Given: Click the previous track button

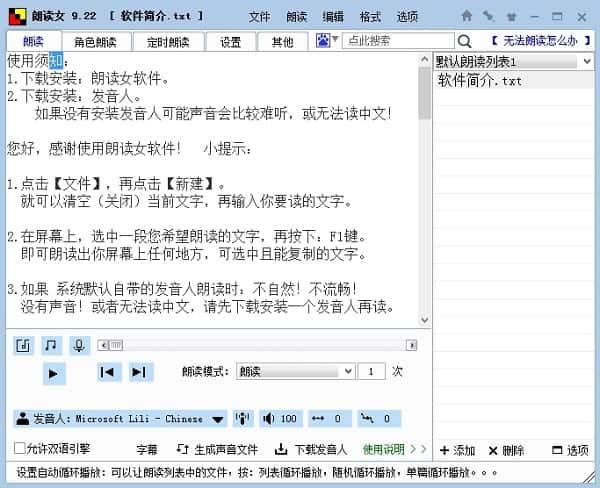Looking at the screenshot, I should 108,372.
